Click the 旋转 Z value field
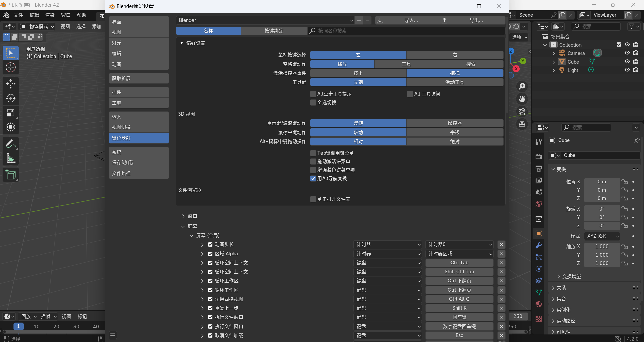The width and height of the screenshot is (644, 342). pos(602,226)
